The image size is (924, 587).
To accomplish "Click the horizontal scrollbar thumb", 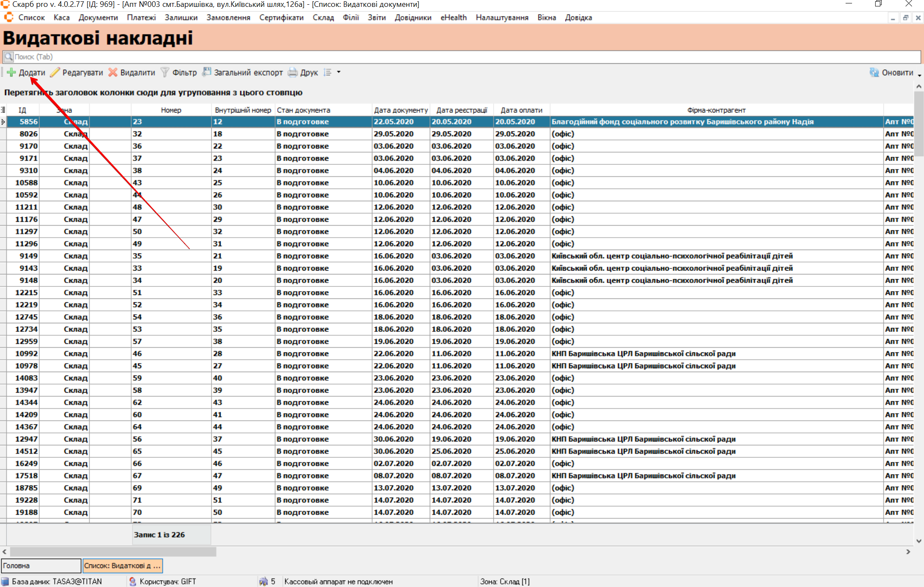I will (113, 552).
